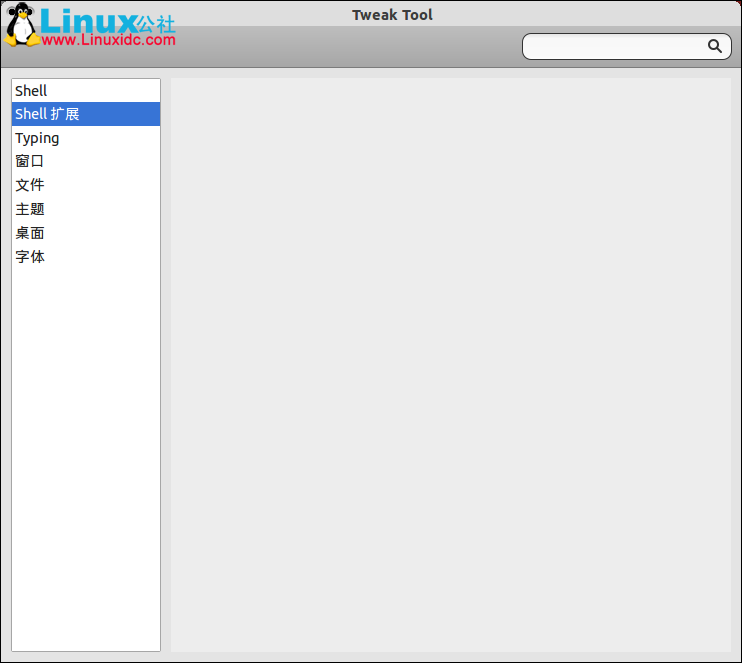Switch to the Typing category
The height and width of the screenshot is (663, 742).
coord(86,138)
